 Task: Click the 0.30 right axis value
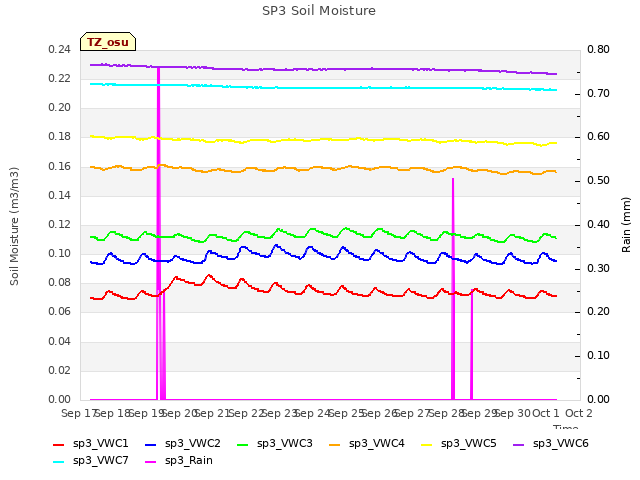coord(598,268)
